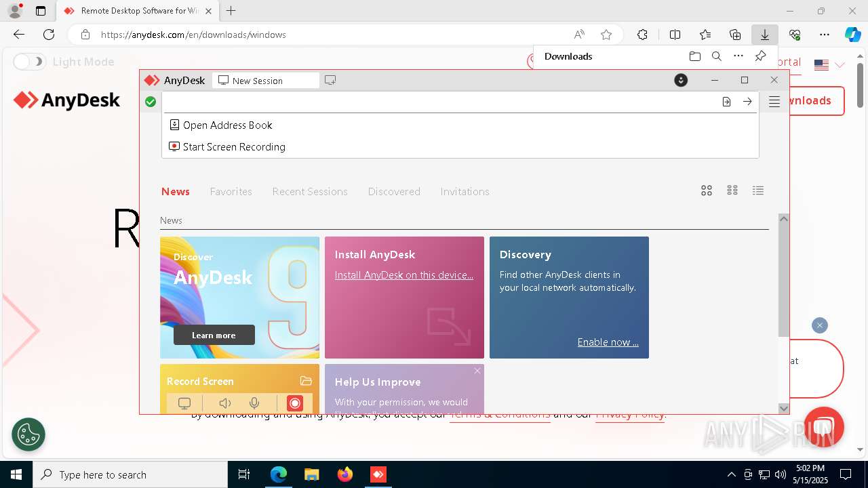Click the connect arrow in AnyDesk address bar
Image resolution: width=868 pixels, height=488 pixels.
pos(747,102)
